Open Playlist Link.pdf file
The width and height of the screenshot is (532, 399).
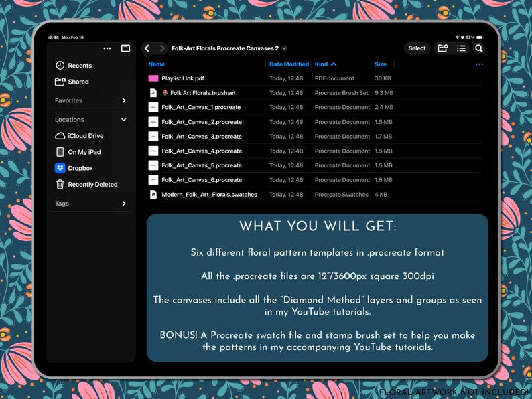pos(183,78)
